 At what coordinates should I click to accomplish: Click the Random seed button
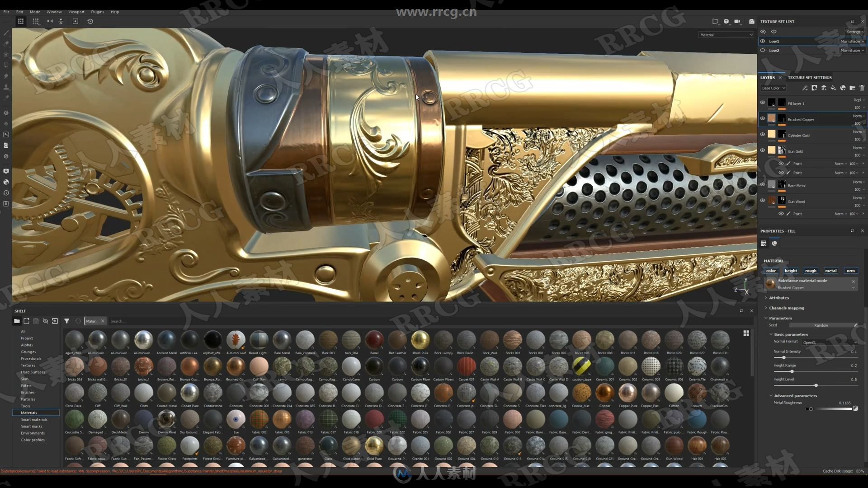pyautogui.click(x=821, y=325)
